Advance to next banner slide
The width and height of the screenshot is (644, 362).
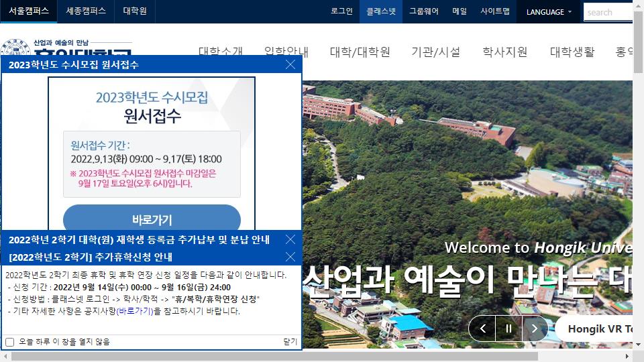pos(535,328)
